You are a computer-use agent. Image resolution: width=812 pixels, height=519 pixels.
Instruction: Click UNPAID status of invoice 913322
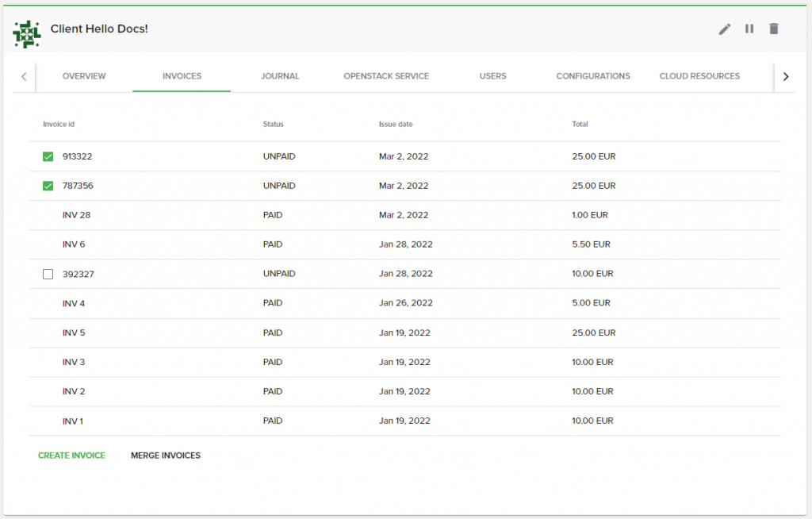279,156
